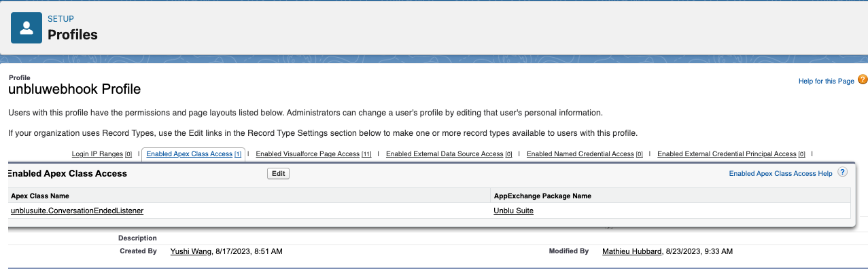Open Help for this Page link
Screen dimensions: 868x271
(x=826, y=82)
